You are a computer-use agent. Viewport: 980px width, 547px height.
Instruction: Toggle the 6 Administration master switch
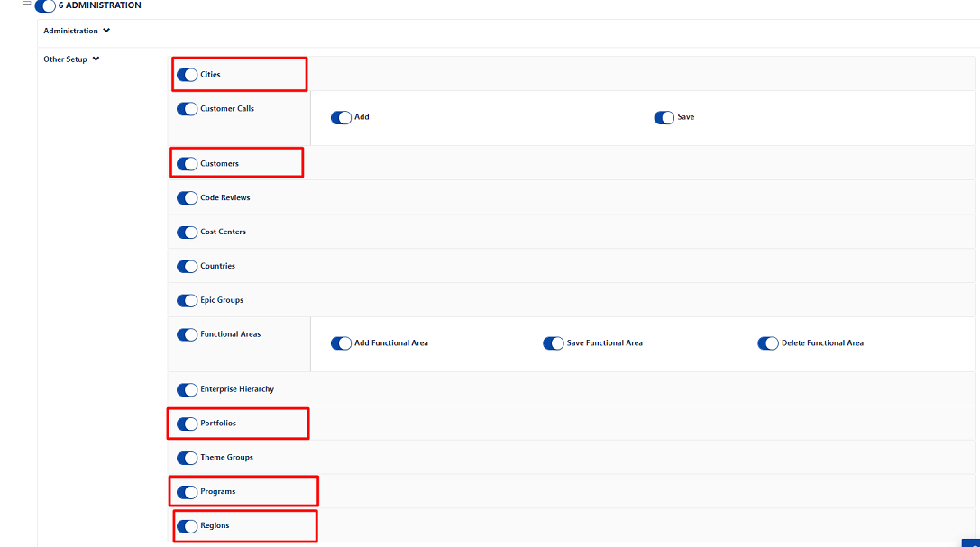pyautogui.click(x=45, y=6)
